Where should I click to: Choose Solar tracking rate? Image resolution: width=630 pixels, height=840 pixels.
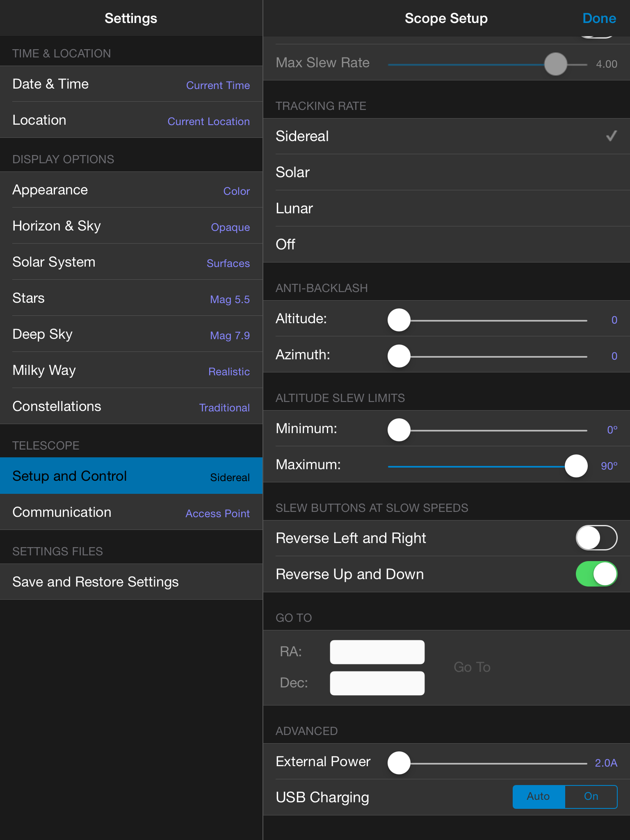[446, 172]
